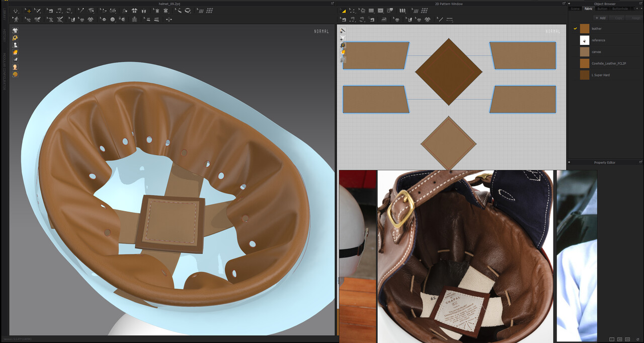Image resolution: width=644 pixels, height=343 pixels.
Task: Select the Rectangle tool in 2D toolbar
Action: (371, 11)
